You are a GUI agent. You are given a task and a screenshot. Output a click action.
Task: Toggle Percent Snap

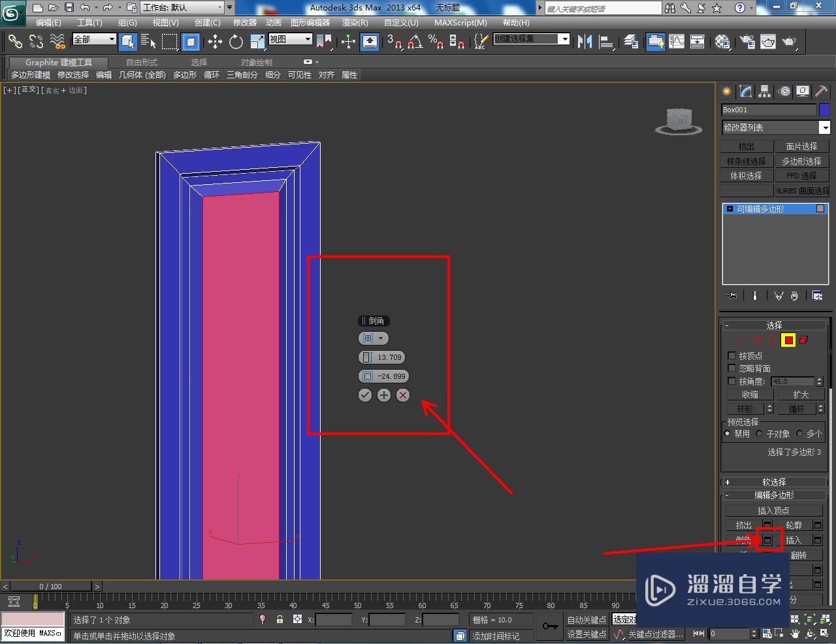click(x=436, y=42)
